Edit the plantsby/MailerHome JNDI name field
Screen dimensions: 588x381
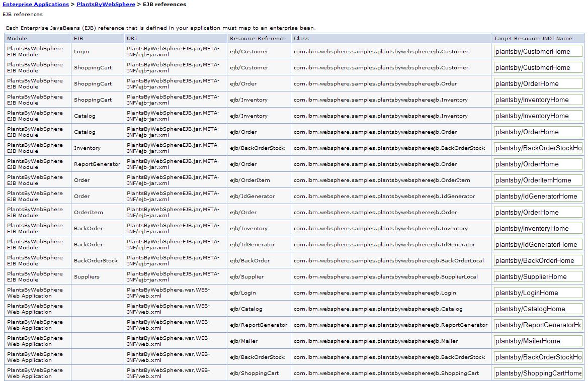538,342
